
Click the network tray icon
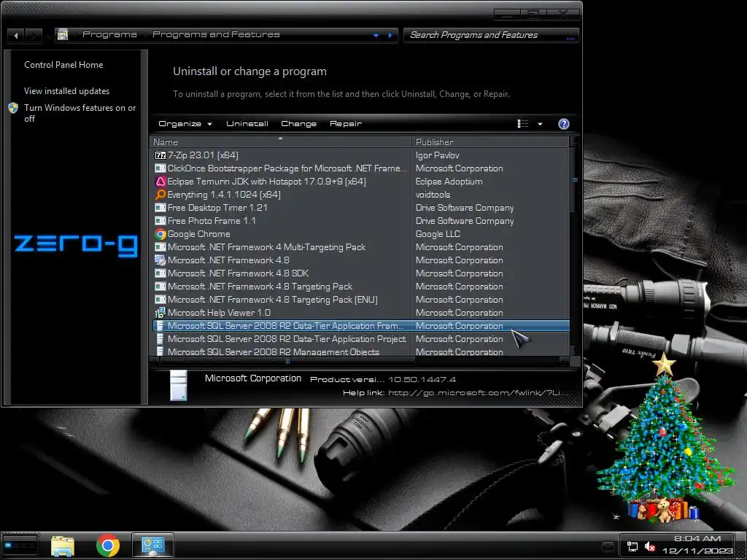pos(632,547)
